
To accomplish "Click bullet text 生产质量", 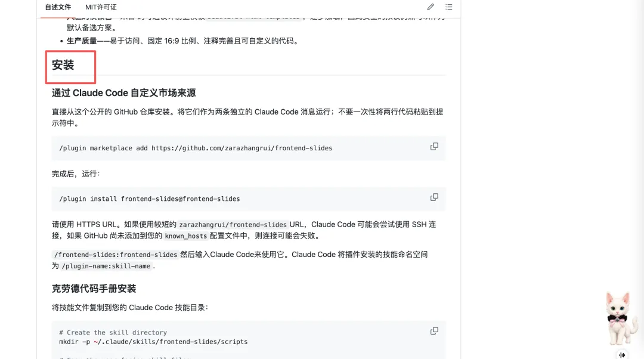I will click(x=82, y=41).
